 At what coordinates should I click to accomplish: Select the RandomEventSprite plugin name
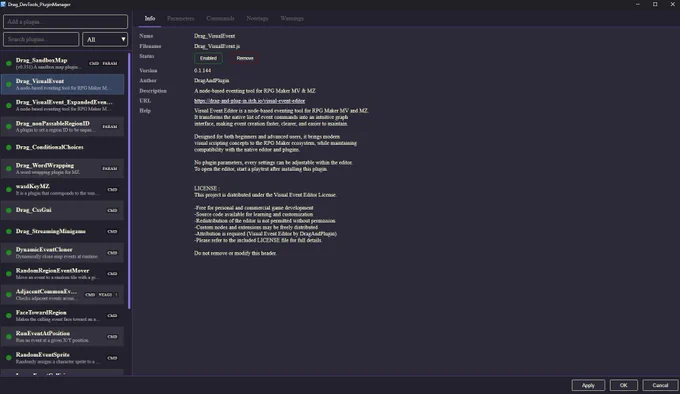[42, 355]
